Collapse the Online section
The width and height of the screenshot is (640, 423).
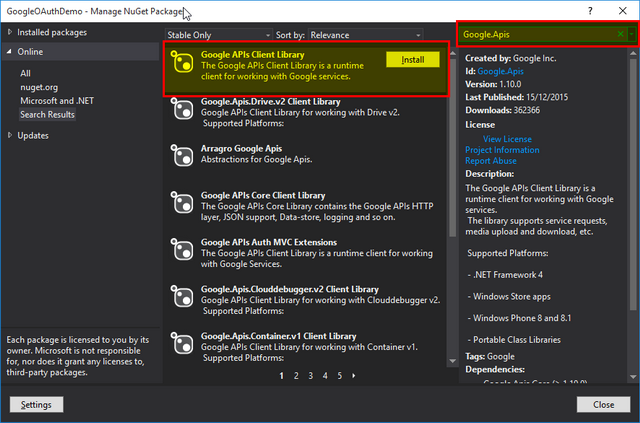(x=9, y=52)
